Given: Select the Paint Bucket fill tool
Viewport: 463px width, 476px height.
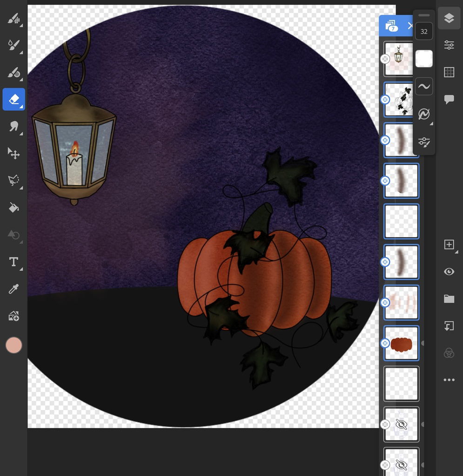Looking at the screenshot, I should pyautogui.click(x=13, y=207).
